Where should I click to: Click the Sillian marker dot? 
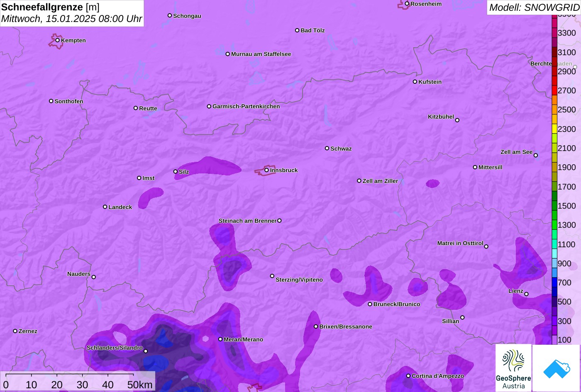pos(462,318)
